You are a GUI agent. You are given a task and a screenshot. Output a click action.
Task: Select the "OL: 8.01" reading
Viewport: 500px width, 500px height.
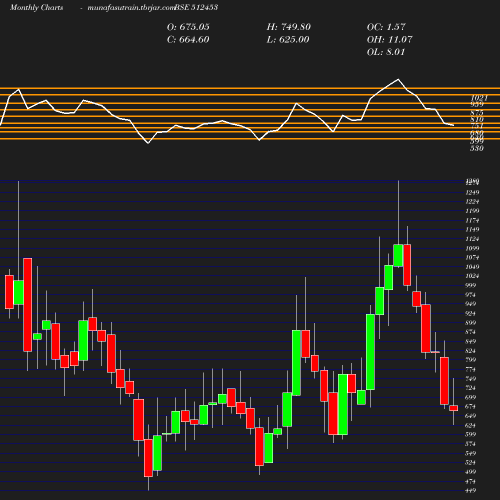coord(386,52)
